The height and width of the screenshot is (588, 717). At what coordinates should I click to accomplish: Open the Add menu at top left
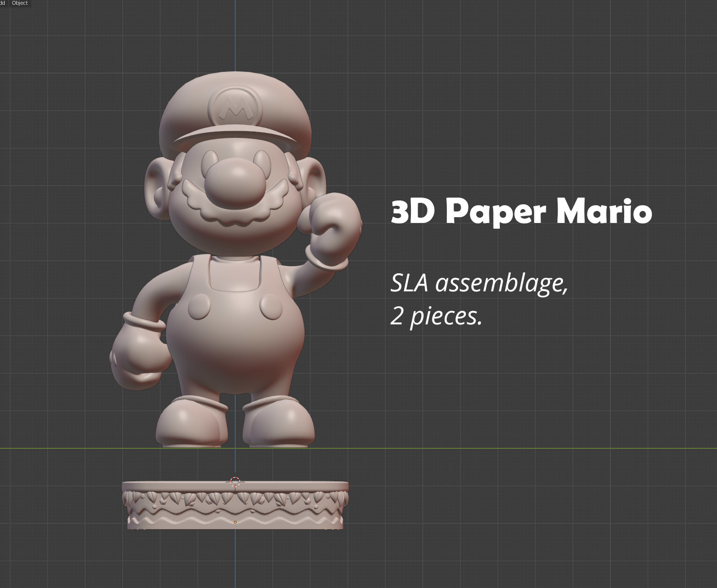point(4,3)
